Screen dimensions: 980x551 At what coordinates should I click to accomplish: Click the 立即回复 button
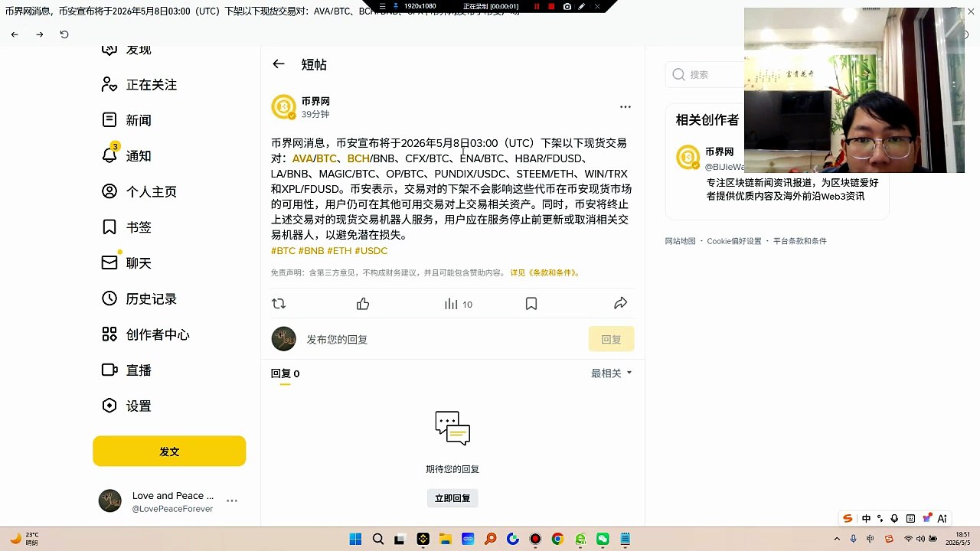tap(452, 498)
